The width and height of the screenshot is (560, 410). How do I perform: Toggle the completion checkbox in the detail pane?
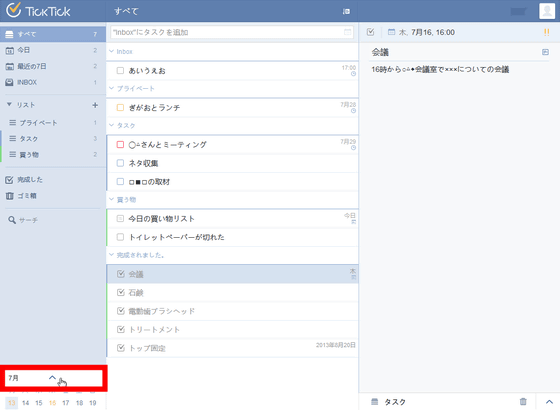[x=371, y=32]
